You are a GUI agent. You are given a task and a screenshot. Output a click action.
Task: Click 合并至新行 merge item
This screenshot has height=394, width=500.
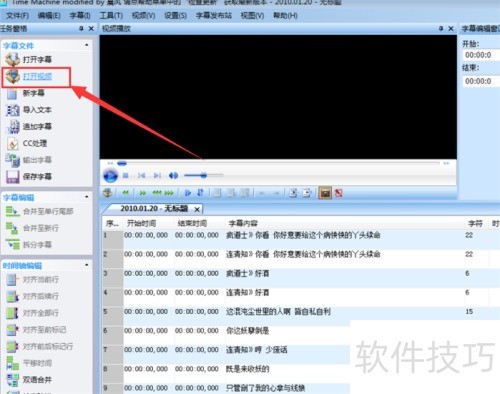tap(41, 228)
